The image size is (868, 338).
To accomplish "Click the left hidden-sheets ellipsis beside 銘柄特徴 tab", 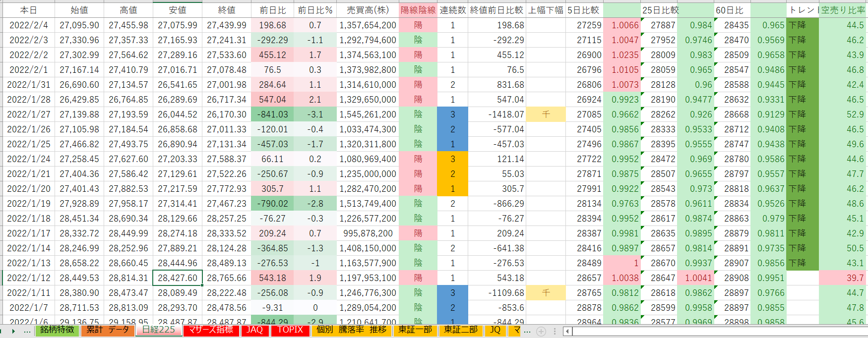I will click(x=27, y=331).
